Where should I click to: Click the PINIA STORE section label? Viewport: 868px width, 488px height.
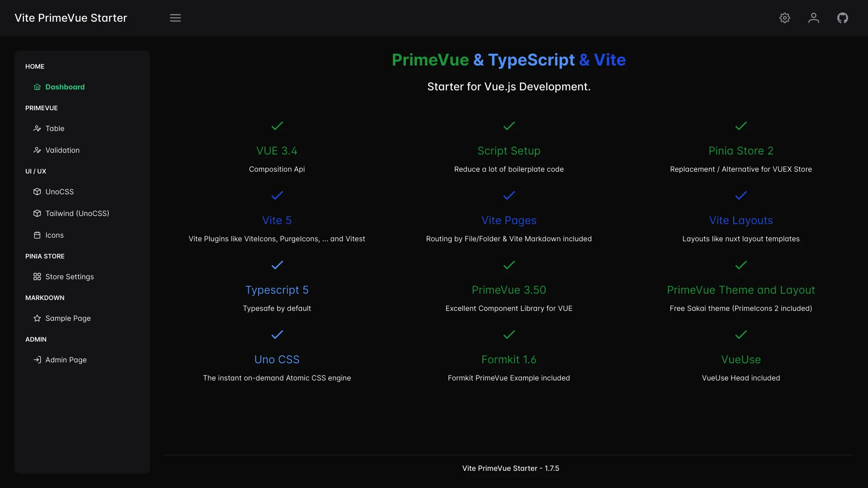tap(45, 256)
